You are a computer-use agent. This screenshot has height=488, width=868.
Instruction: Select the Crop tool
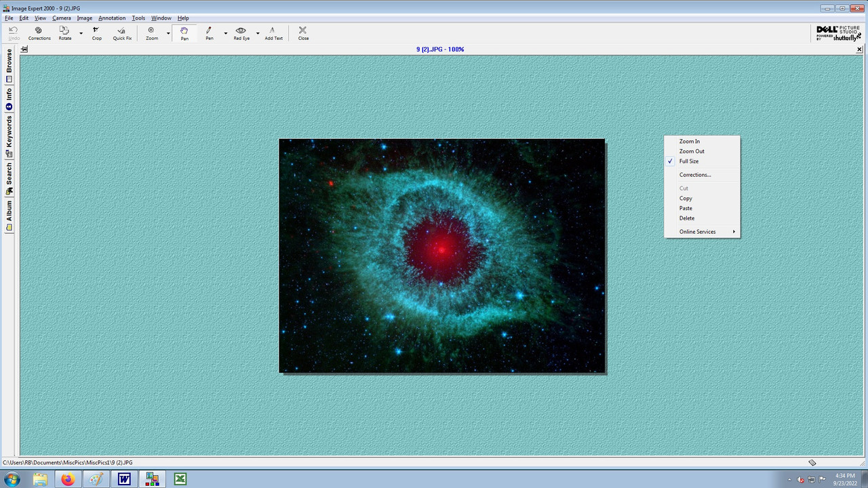(96, 33)
